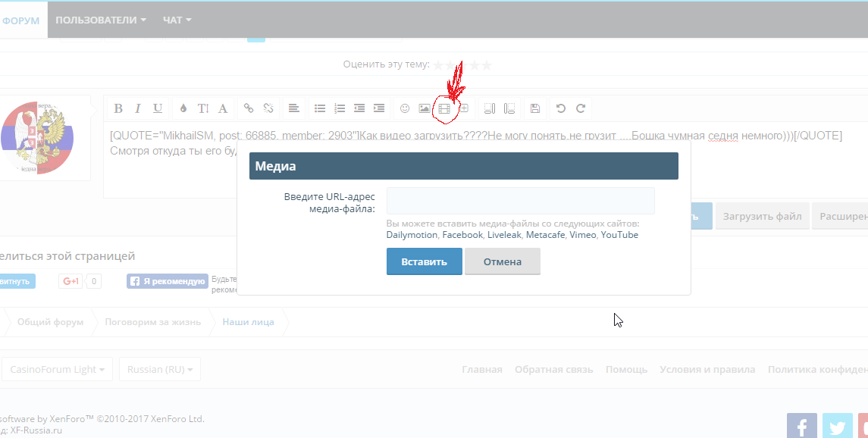Go to the ФОРУМ tab
This screenshot has width=868, height=438.
point(21,20)
